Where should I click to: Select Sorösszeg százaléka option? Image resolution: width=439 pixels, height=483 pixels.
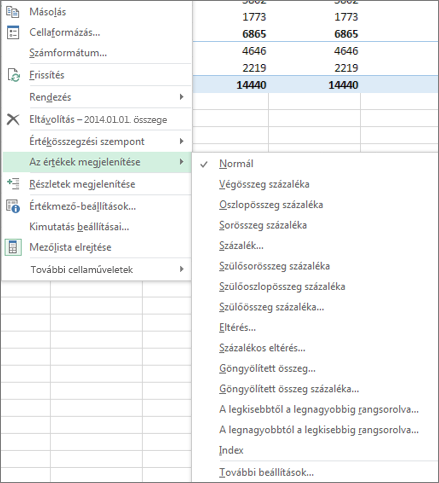coord(263,225)
